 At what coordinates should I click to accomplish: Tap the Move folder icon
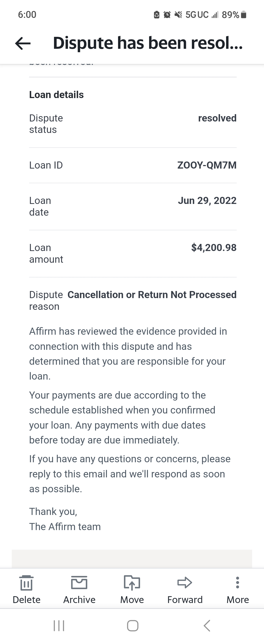click(x=132, y=583)
